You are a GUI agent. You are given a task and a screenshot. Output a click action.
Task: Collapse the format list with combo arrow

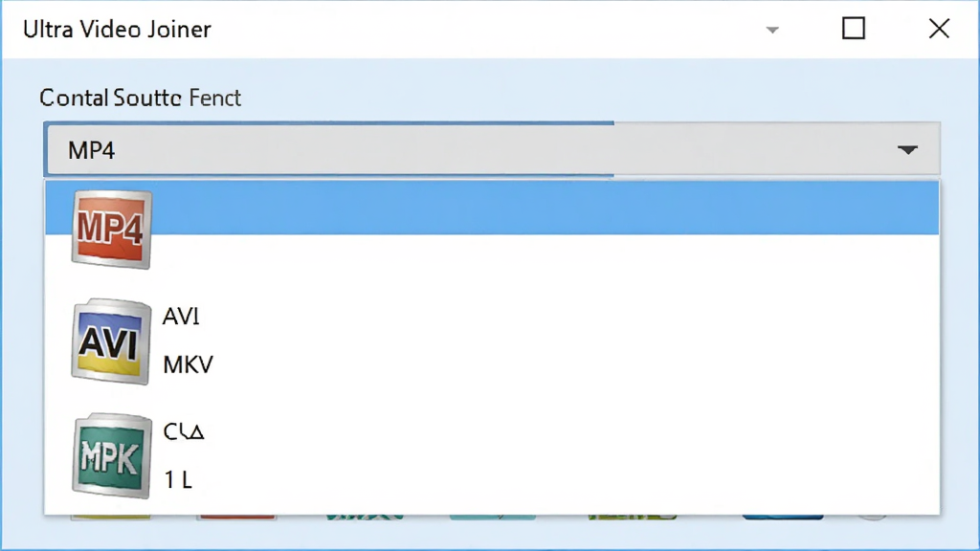point(907,150)
